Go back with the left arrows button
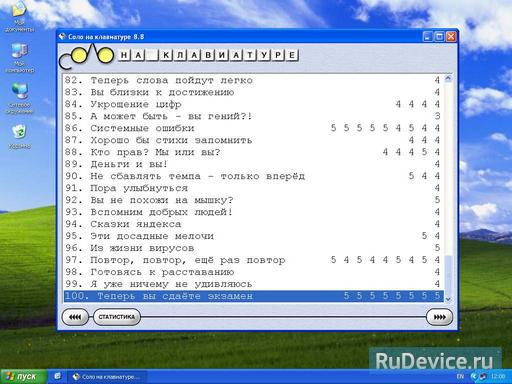The image size is (512, 384). (75, 317)
